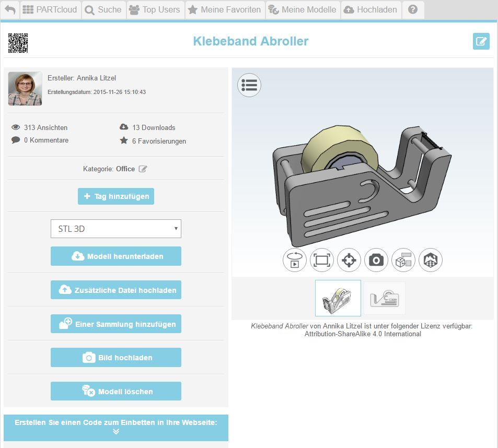Click the help question mark icon
The image size is (498, 448).
pos(413,10)
